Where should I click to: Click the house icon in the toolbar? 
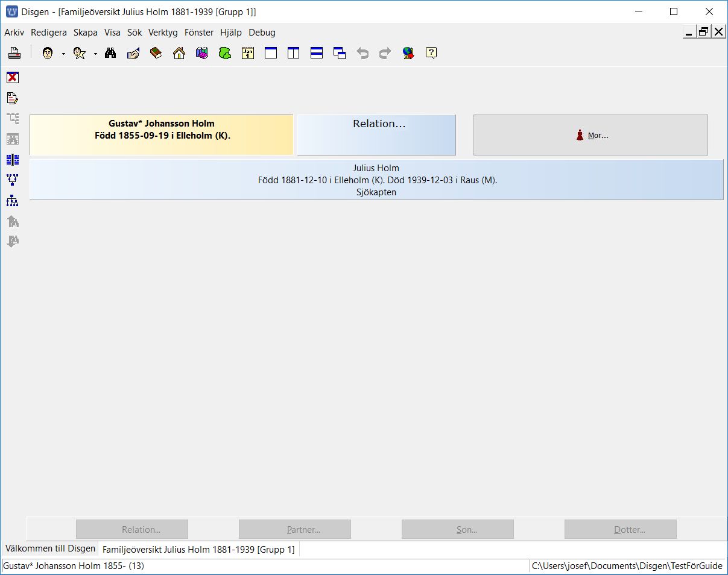point(179,53)
